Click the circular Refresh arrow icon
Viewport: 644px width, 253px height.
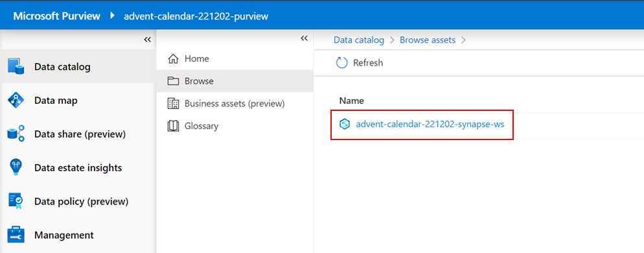click(341, 63)
